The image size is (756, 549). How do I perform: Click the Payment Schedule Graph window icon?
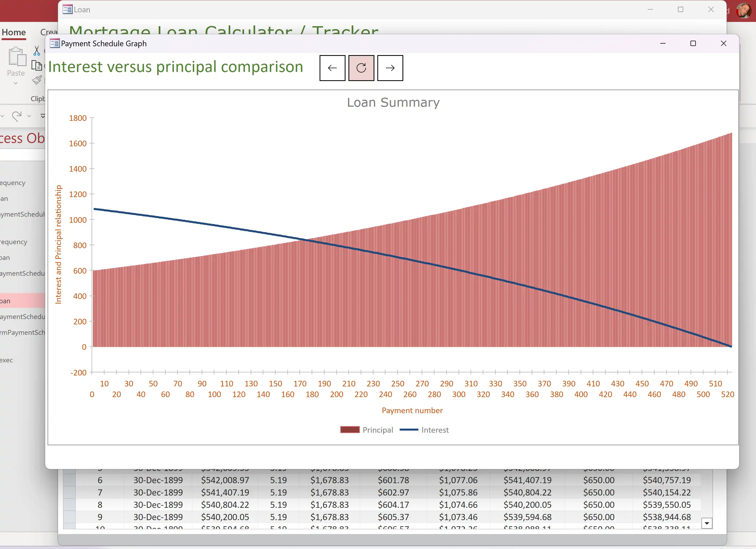[55, 43]
